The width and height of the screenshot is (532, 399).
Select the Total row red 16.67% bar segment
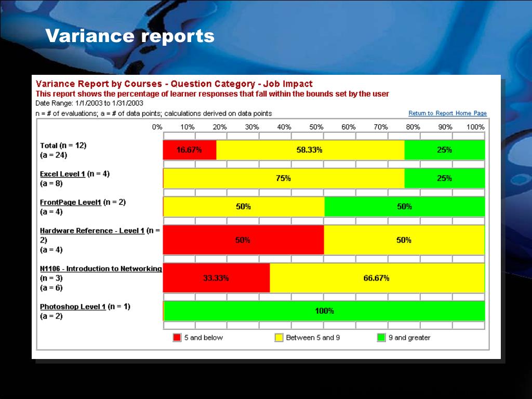[190, 150]
